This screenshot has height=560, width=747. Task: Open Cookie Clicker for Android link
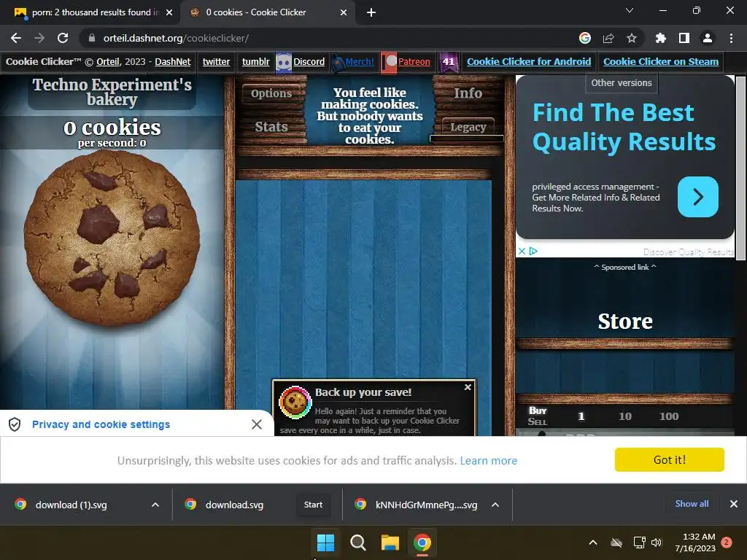click(x=529, y=61)
